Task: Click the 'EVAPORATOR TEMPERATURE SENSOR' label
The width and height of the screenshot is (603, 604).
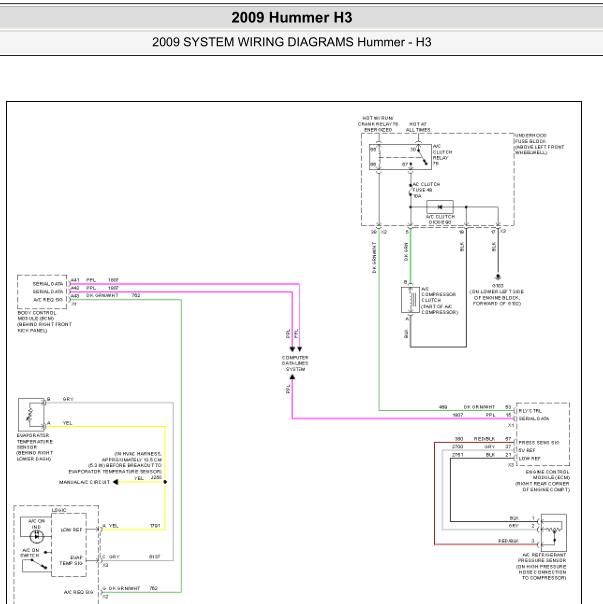Action: [35, 447]
